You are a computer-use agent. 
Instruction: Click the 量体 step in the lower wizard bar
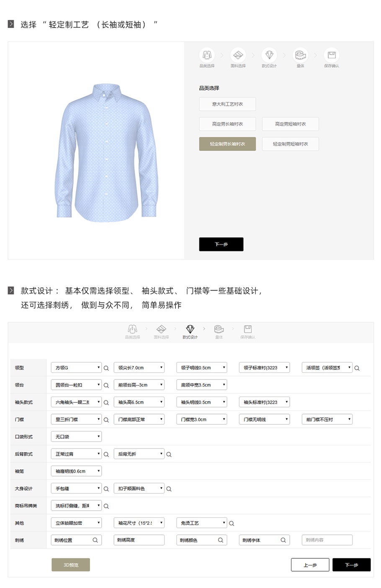(219, 331)
